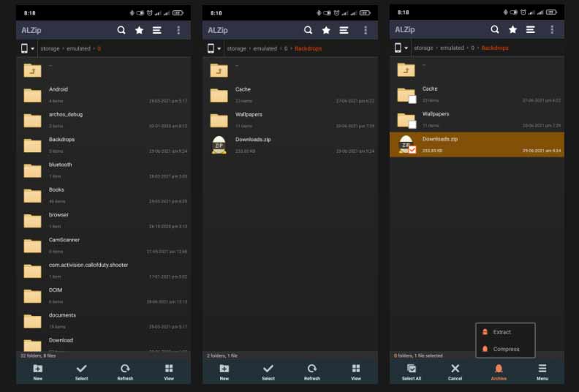Open favorites star in the left screen
Viewport: 579px width, 392px height.
click(x=139, y=30)
